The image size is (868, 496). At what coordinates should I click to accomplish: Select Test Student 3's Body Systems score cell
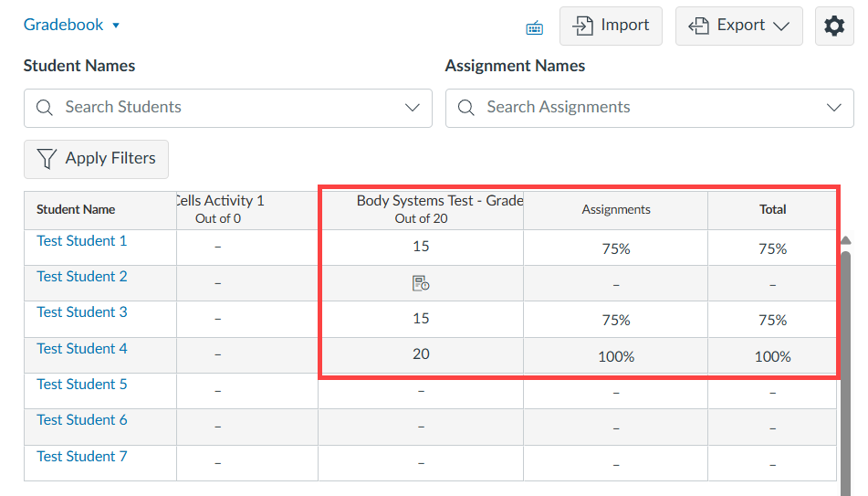[421, 319]
